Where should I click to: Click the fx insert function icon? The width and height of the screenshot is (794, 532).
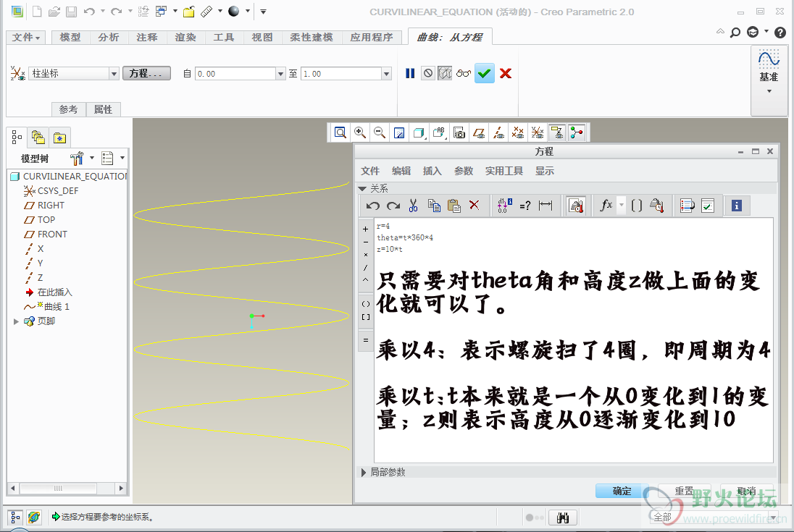click(x=606, y=206)
